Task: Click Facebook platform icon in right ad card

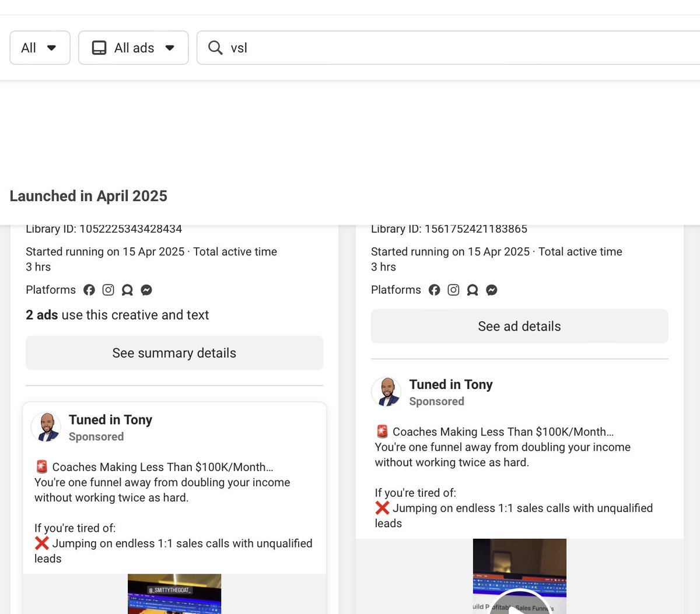Action: (435, 290)
